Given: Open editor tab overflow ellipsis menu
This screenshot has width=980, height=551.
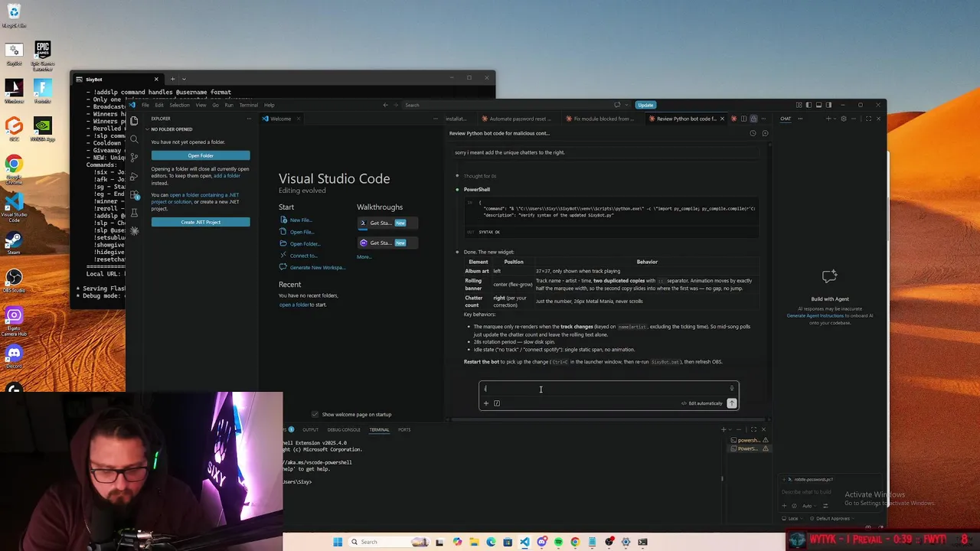Looking at the screenshot, I should 764,119.
